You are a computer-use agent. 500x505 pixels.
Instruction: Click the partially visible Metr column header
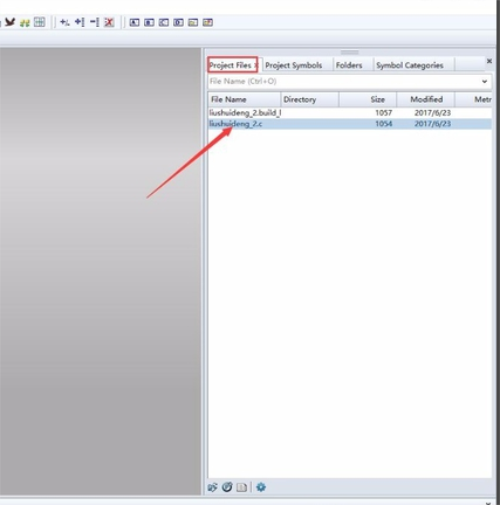[x=473, y=99]
